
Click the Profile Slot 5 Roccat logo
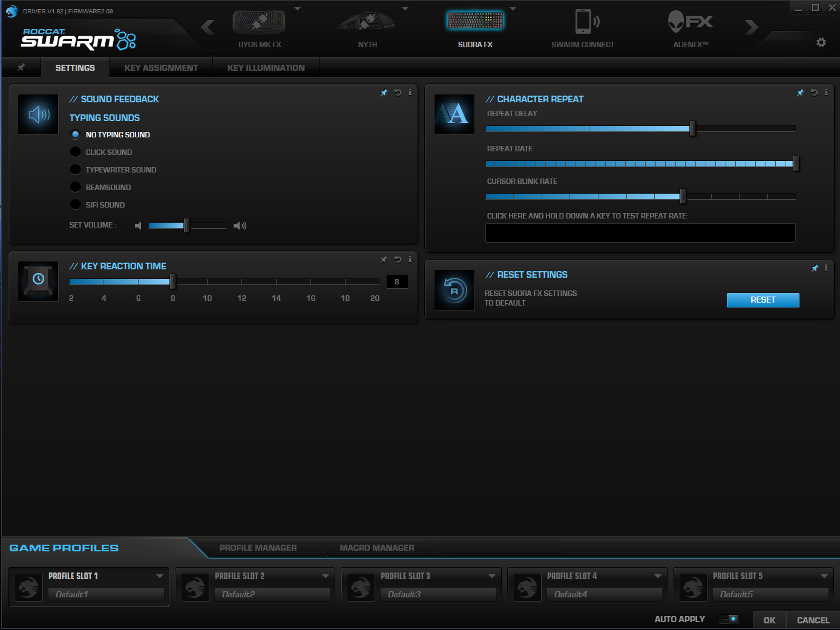(693, 587)
